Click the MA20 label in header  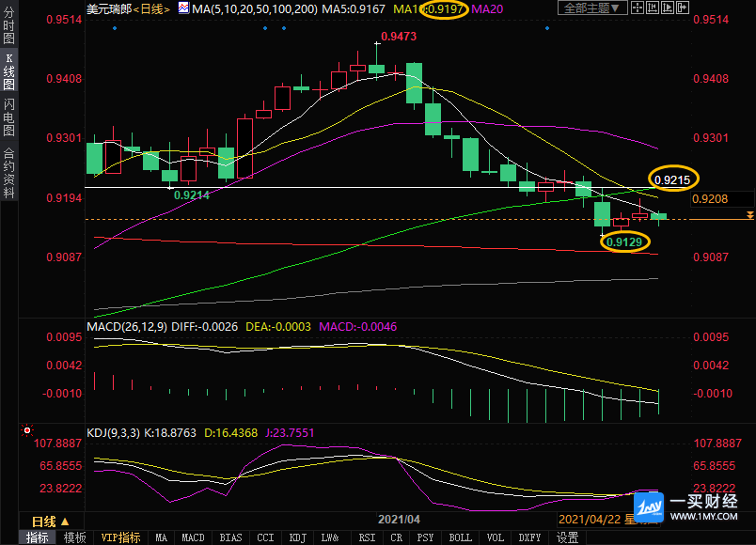(x=487, y=8)
